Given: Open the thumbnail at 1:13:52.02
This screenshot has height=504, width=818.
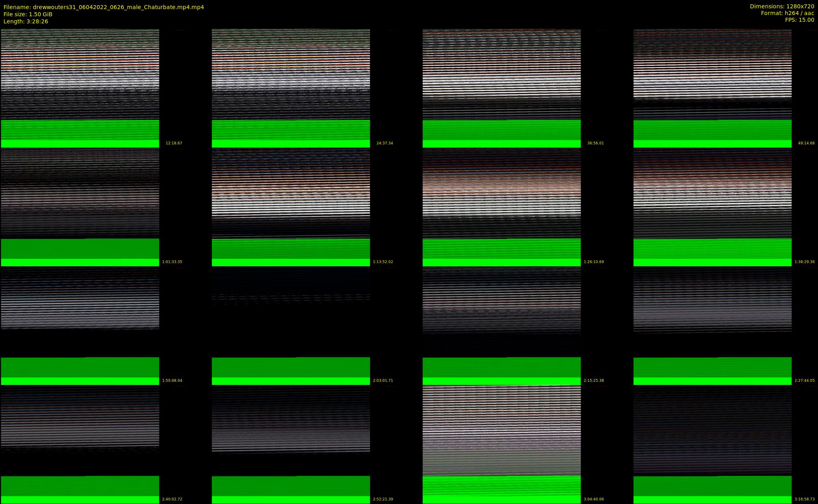Looking at the screenshot, I should point(291,207).
